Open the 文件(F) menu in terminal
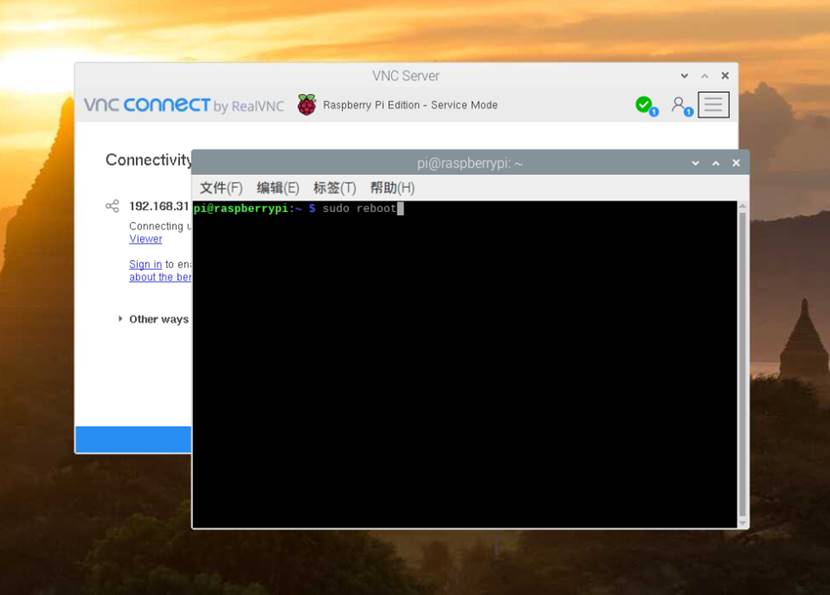Screen dimensions: 830x595 (221, 188)
